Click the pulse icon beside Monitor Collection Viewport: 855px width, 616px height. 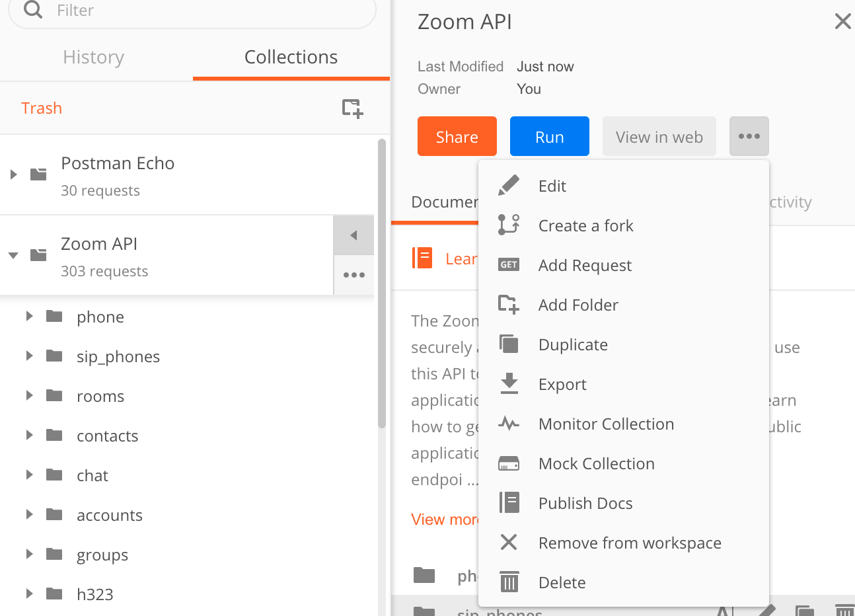pyautogui.click(x=509, y=424)
